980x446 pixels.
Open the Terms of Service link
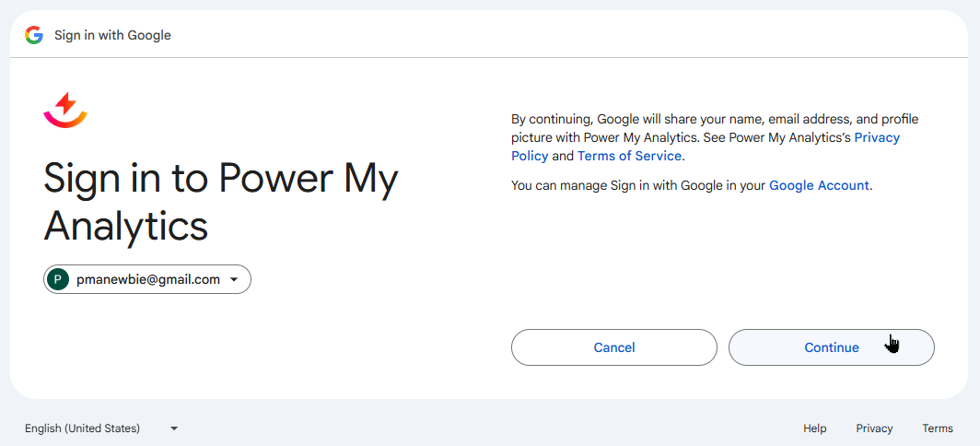point(629,156)
